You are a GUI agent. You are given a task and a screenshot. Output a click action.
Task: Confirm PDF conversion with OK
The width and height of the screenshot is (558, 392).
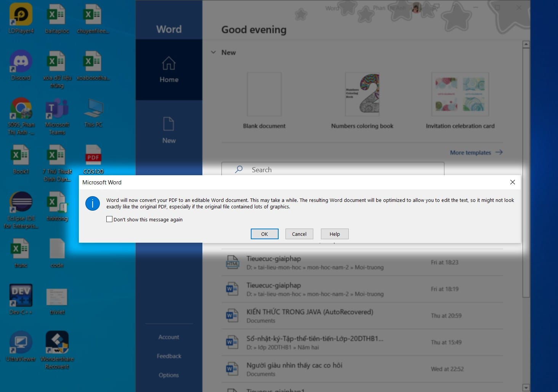click(265, 234)
